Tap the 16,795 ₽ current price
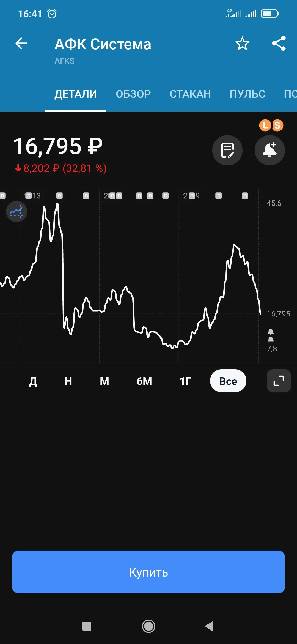This screenshot has height=644, width=297. pyautogui.click(x=58, y=146)
